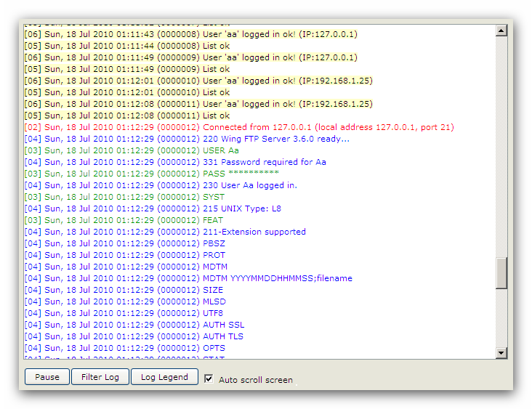Select the '331 Password required for Aa' line
Viewport: 532px width, 409px height.
(175, 162)
